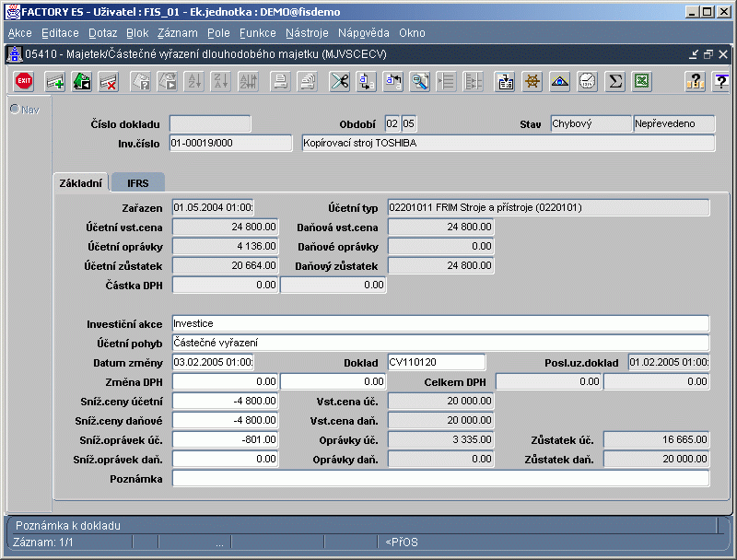Click the Datum změny date field
The image size is (737, 560).
point(213,362)
